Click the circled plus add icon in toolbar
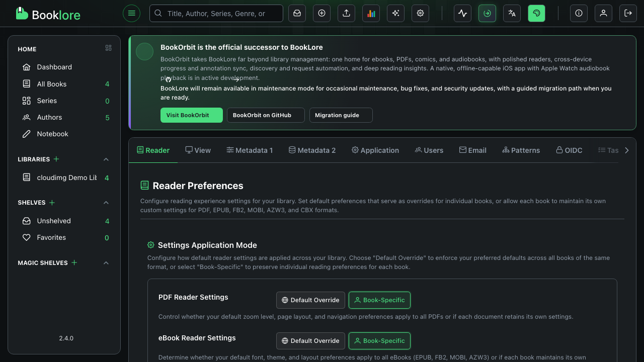The width and height of the screenshot is (644, 362). pos(321,13)
